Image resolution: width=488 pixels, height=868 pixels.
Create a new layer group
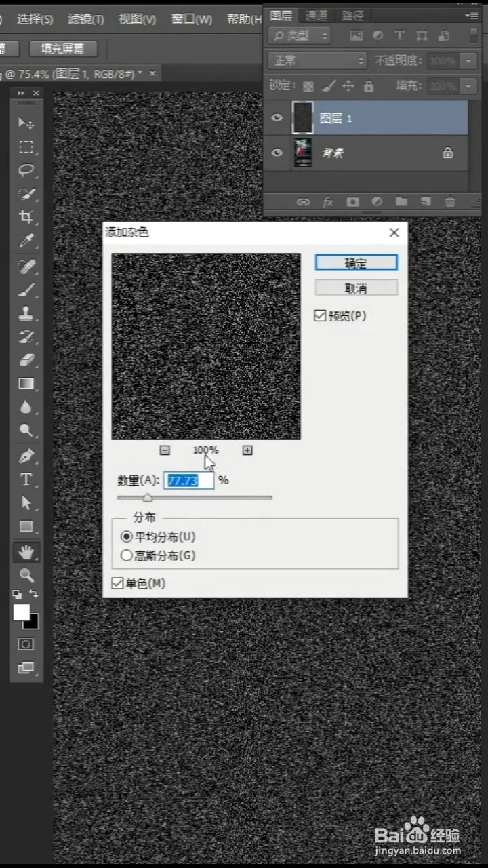pyautogui.click(x=401, y=201)
